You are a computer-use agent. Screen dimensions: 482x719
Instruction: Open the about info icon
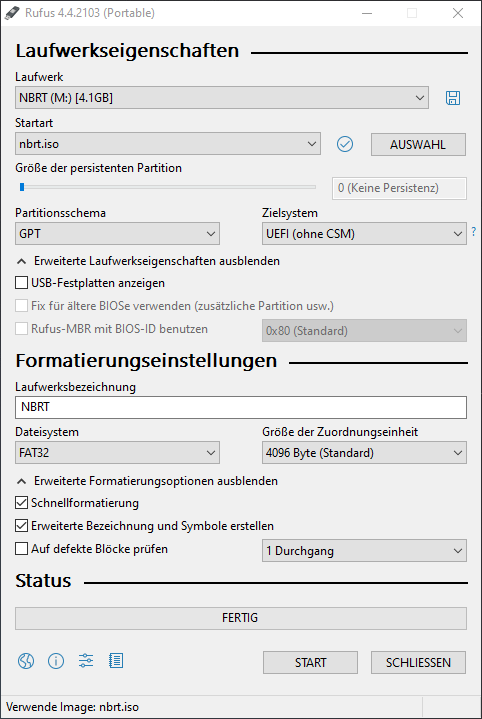click(x=56, y=661)
